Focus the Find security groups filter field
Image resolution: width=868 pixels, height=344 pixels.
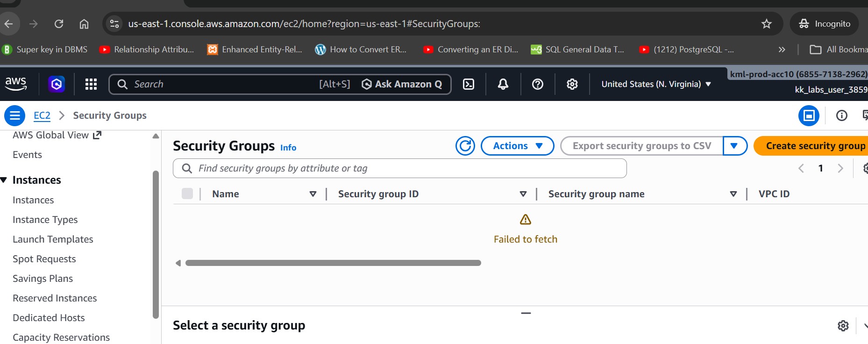tap(400, 168)
